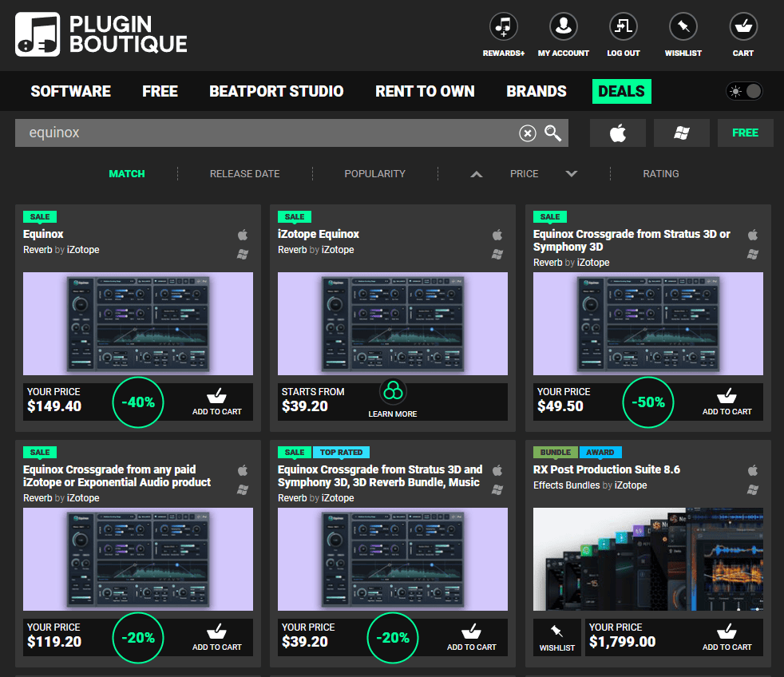The height and width of the screenshot is (677, 784).
Task: Open the Cart icon in header
Action: [743, 26]
